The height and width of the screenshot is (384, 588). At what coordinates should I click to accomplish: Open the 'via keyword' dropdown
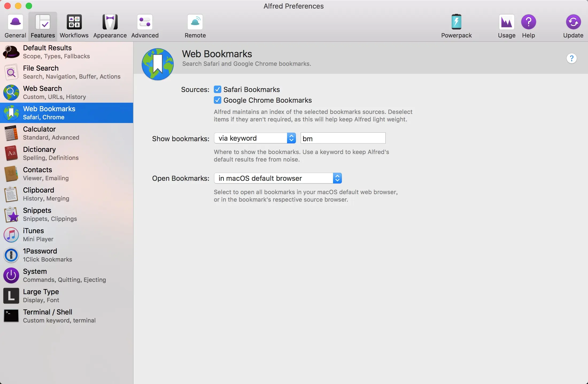(x=255, y=138)
